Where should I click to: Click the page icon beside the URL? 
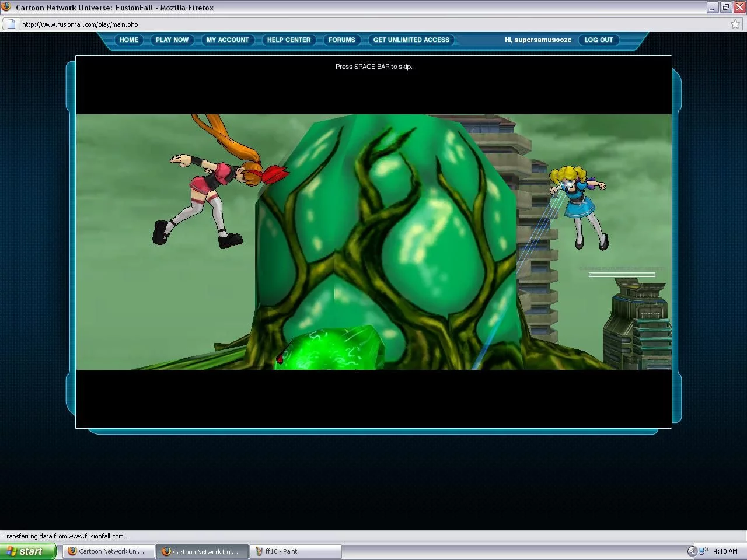pos(11,24)
